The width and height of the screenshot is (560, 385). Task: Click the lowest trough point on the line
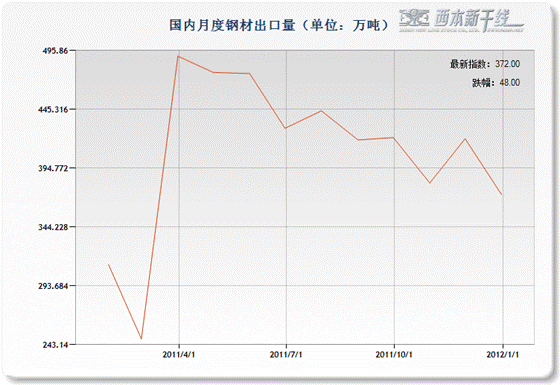pyautogui.click(x=141, y=338)
